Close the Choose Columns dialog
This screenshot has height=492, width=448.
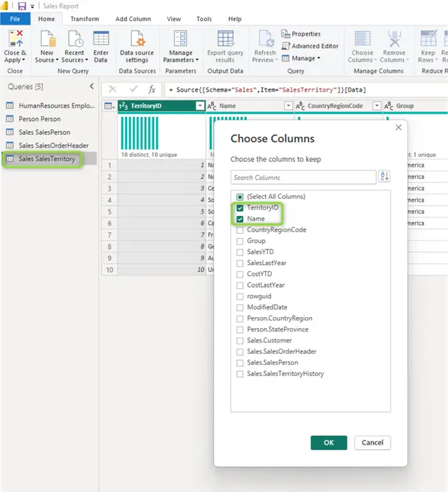pyautogui.click(x=398, y=127)
